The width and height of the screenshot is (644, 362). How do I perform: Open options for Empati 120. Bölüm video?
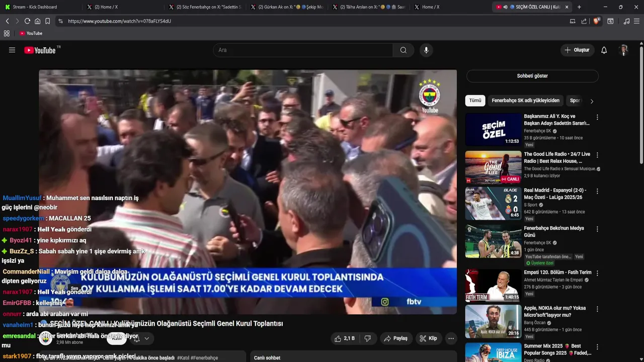(597, 273)
